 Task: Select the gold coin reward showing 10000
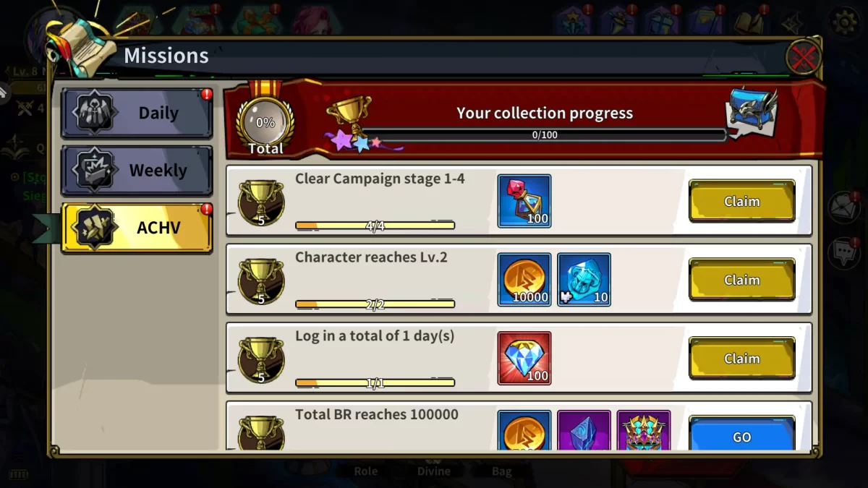[x=524, y=280]
